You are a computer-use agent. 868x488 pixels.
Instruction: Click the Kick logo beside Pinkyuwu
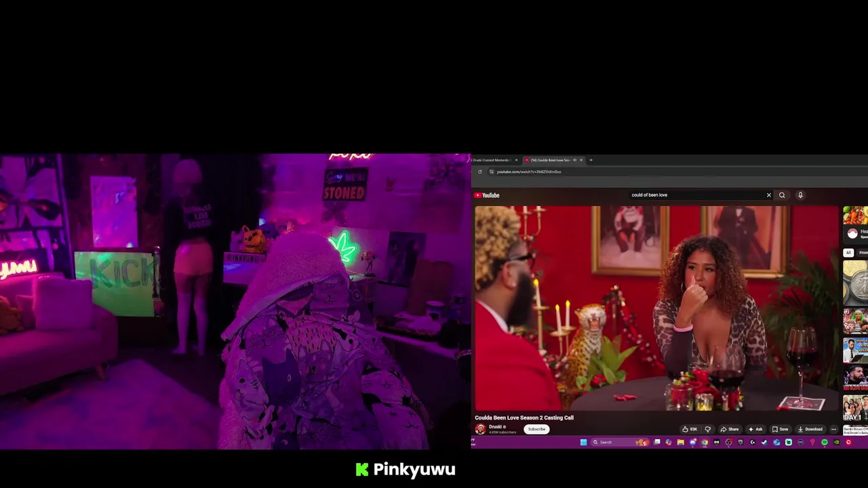pyautogui.click(x=362, y=470)
